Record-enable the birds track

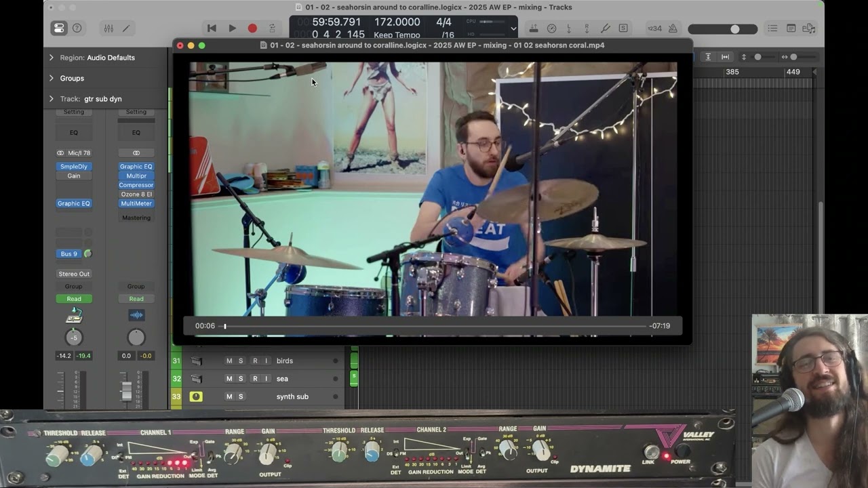pos(255,361)
